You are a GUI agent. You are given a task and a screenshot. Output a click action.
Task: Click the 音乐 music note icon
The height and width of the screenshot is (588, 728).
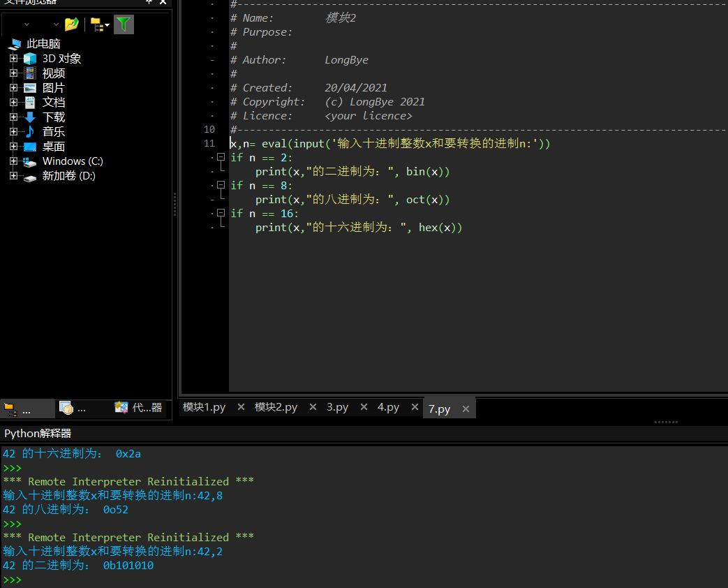point(30,131)
